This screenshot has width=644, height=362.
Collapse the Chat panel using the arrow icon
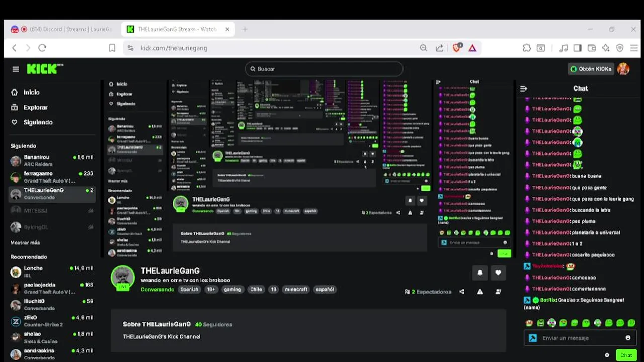click(524, 88)
